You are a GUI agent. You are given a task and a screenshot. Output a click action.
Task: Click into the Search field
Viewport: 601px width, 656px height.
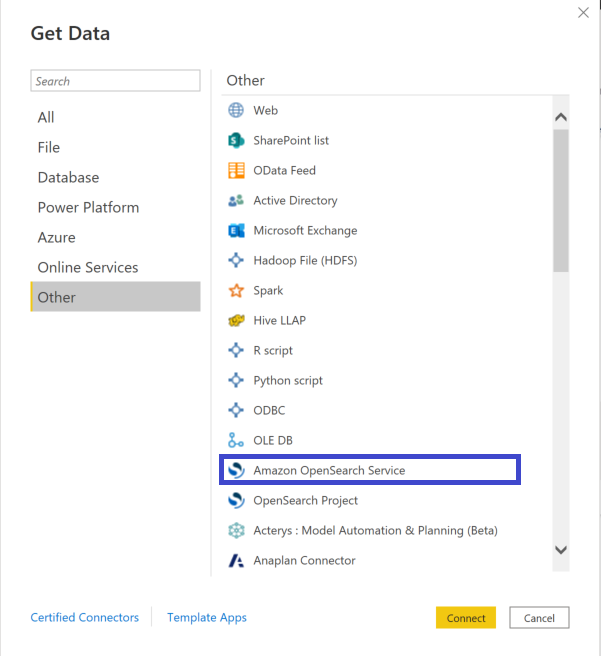[115, 81]
